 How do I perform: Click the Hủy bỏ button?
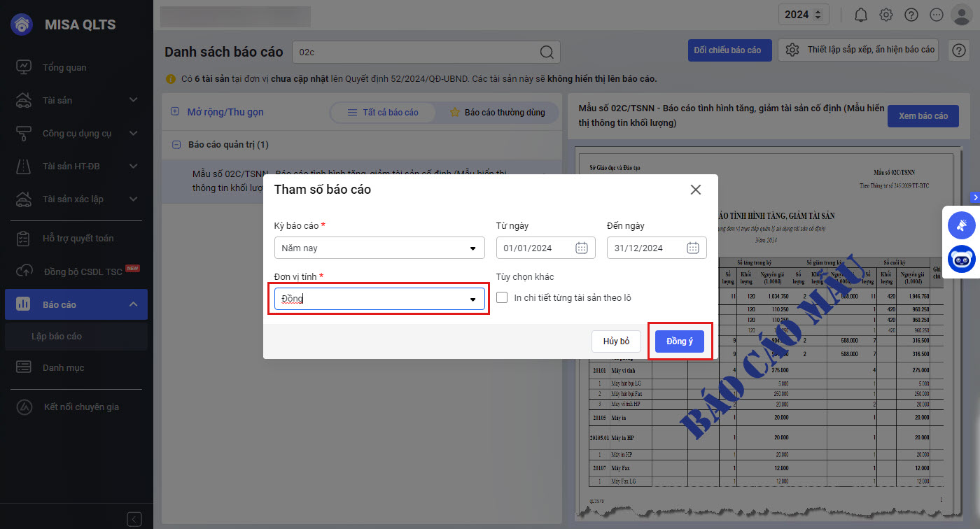[x=617, y=341]
